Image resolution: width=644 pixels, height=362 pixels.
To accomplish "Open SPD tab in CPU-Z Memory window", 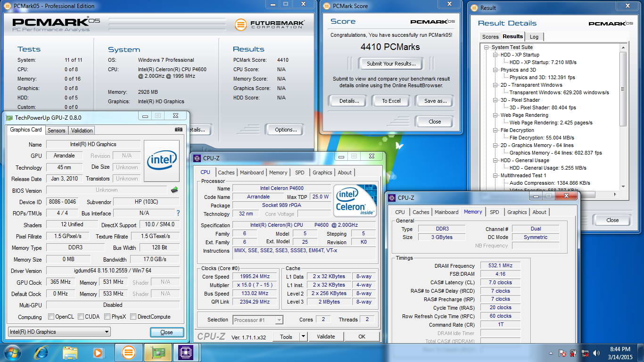I will 494,212.
